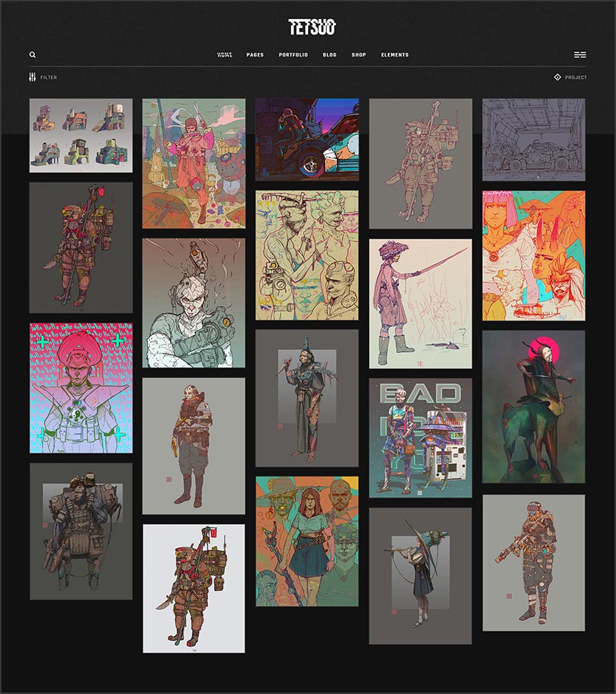Viewport: 616px width, 694px height.
Task: Expand the Elements menu
Action: click(395, 55)
